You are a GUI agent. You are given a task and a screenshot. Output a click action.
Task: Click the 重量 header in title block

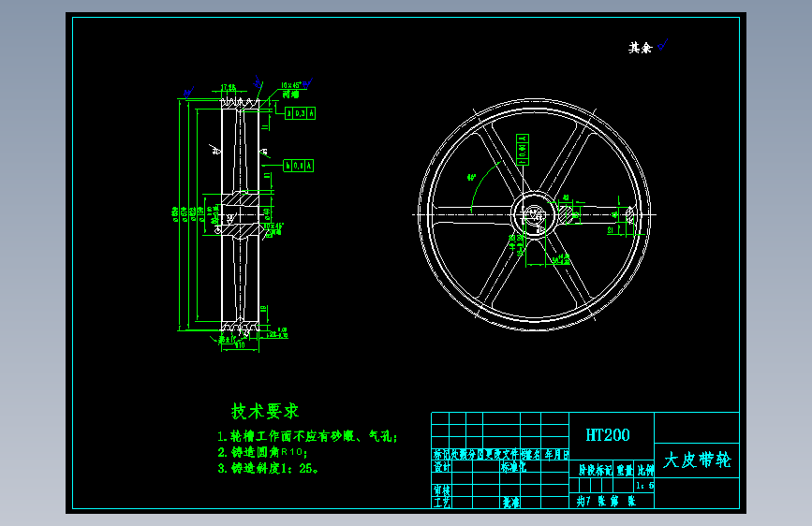click(x=625, y=470)
